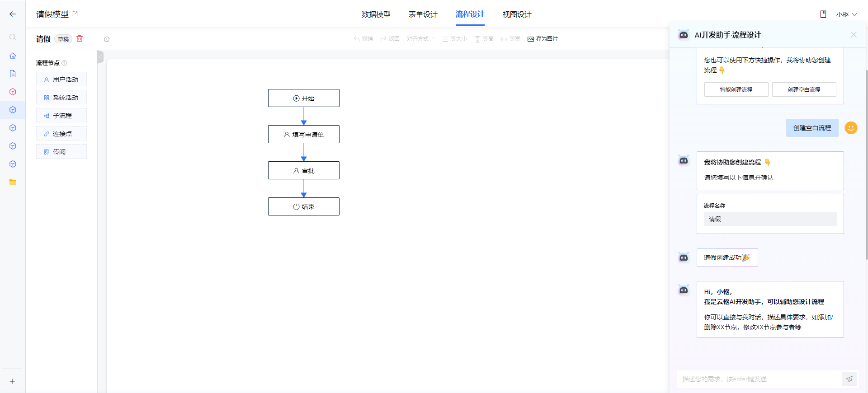
Task: Click the robot avatar in the AI助手 header
Action: pos(684,35)
